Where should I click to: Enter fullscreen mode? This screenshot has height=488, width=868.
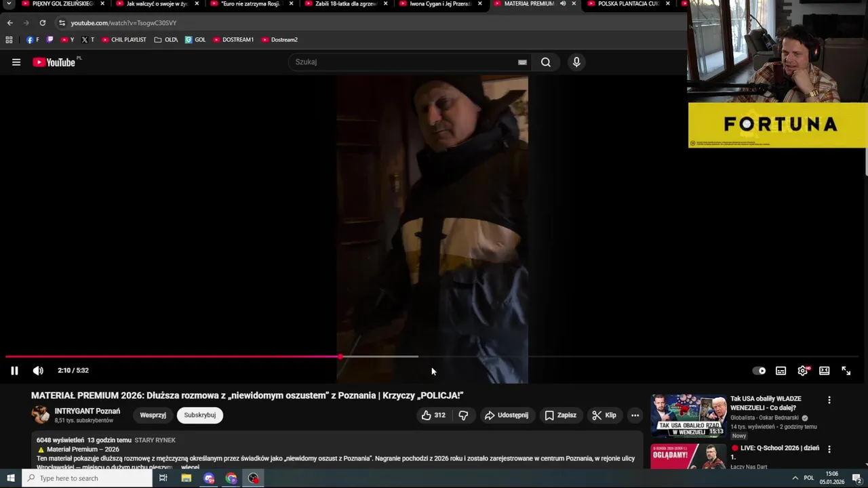coord(846,371)
